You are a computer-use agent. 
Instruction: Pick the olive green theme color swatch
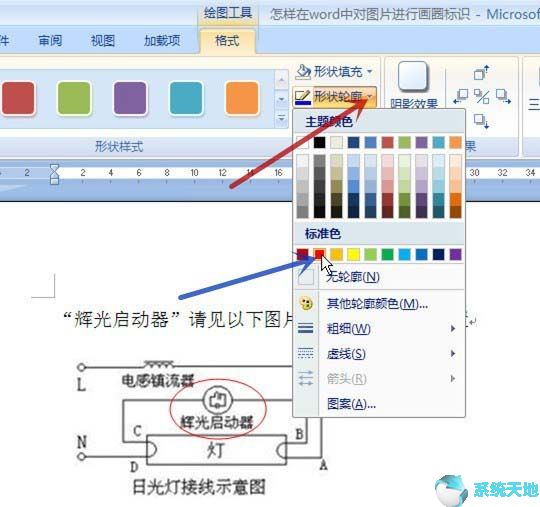[405, 142]
